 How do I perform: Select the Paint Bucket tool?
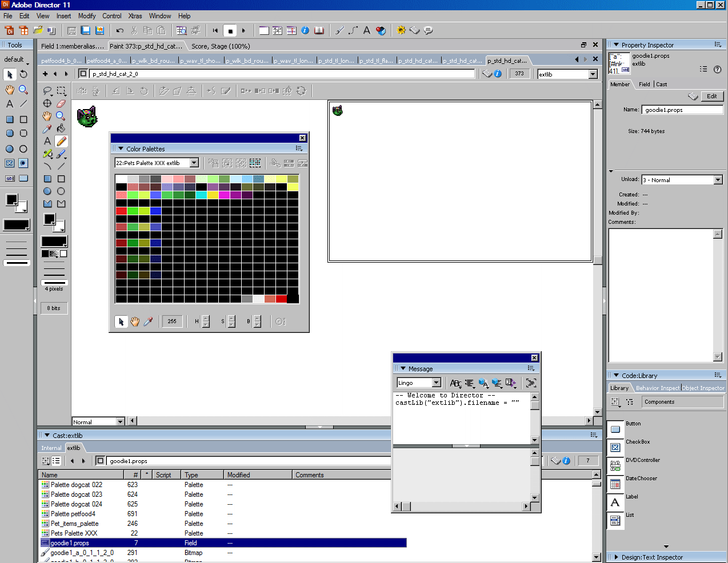(x=61, y=128)
